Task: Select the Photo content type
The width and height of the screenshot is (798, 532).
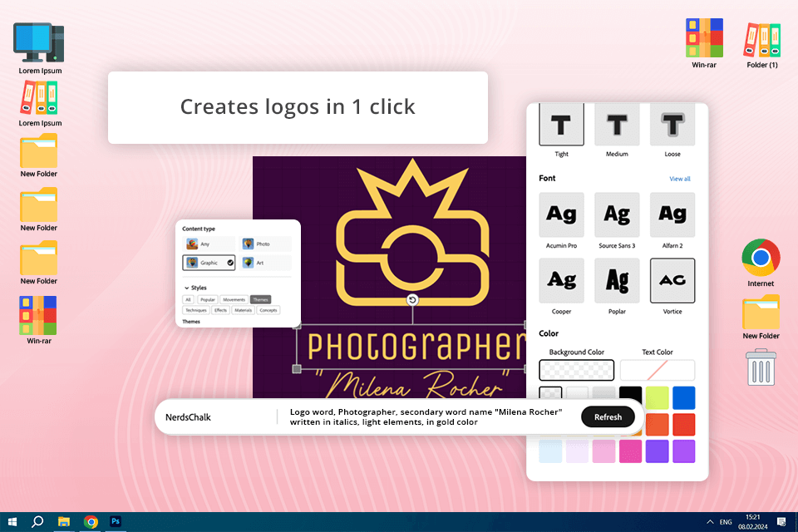Action: tap(266, 244)
